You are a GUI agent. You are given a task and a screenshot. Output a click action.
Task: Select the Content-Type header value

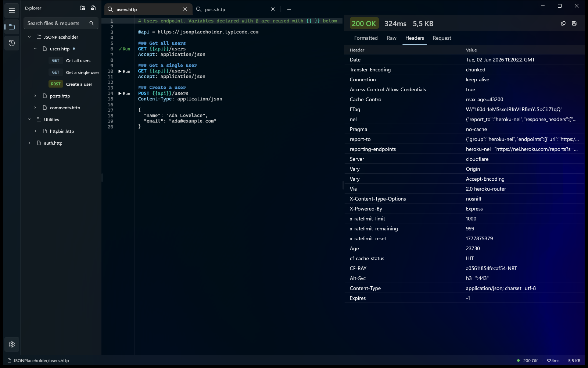tap(501, 288)
